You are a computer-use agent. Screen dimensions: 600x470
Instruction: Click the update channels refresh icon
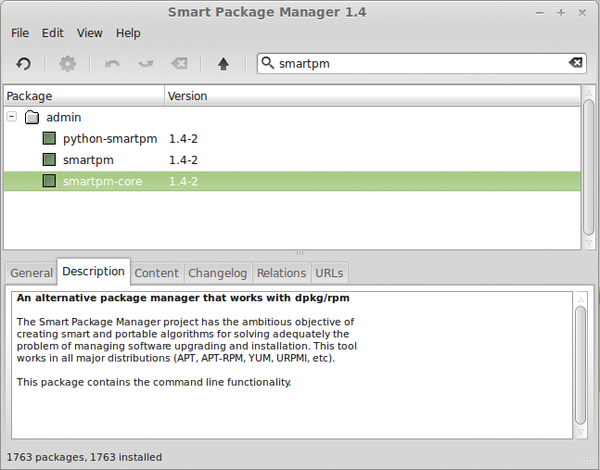tap(23, 63)
